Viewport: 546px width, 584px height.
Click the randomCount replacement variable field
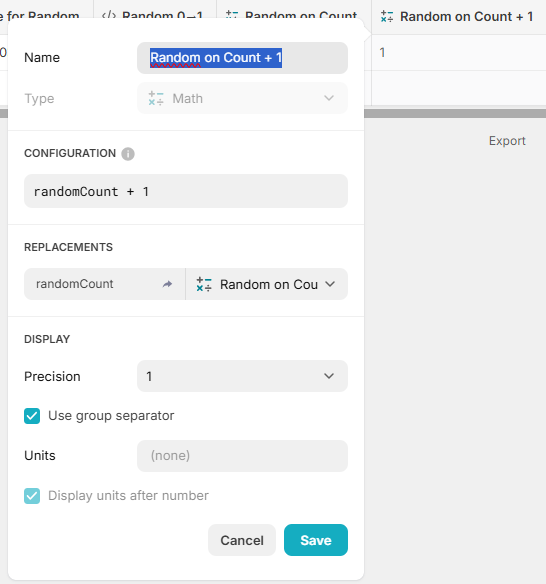click(105, 284)
